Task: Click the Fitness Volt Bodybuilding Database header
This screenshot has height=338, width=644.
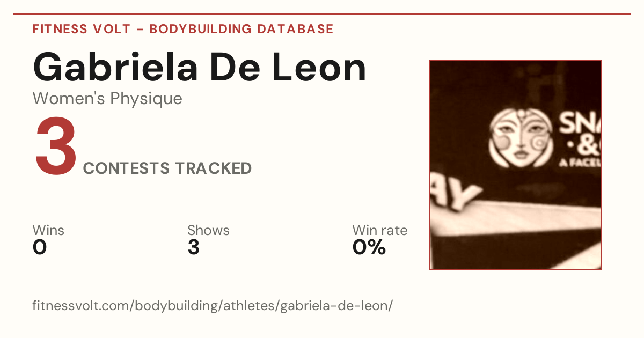Action: point(183,29)
